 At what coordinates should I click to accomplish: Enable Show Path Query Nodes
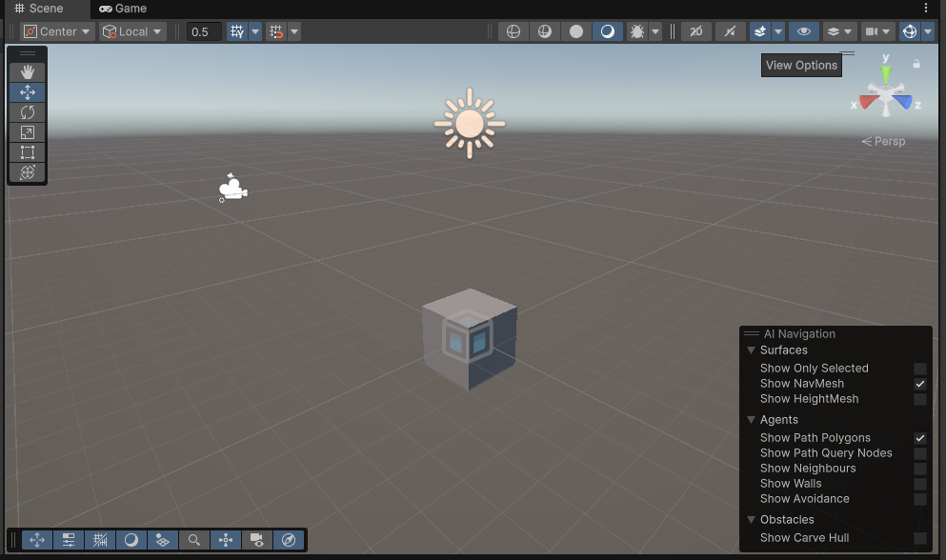pyautogui.click(x=920, y=453)
